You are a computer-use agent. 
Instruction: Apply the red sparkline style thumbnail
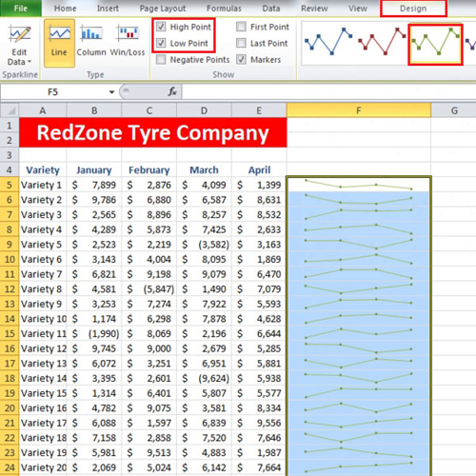[382, 42]
